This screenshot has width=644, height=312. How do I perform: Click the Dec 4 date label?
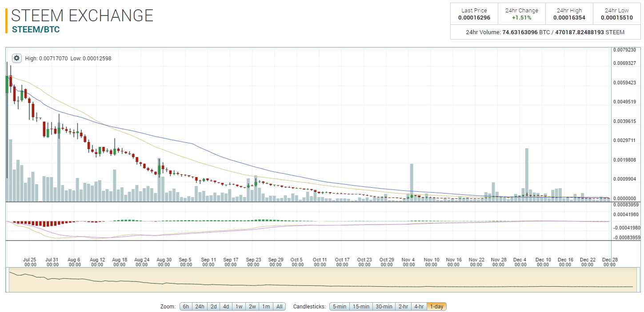click(x=520, y=262)
